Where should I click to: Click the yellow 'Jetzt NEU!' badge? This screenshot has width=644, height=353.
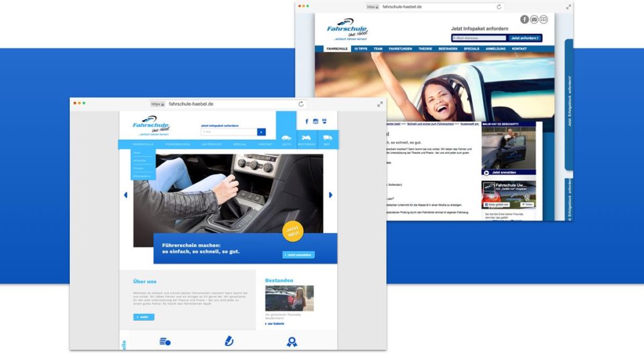point(293,232)
